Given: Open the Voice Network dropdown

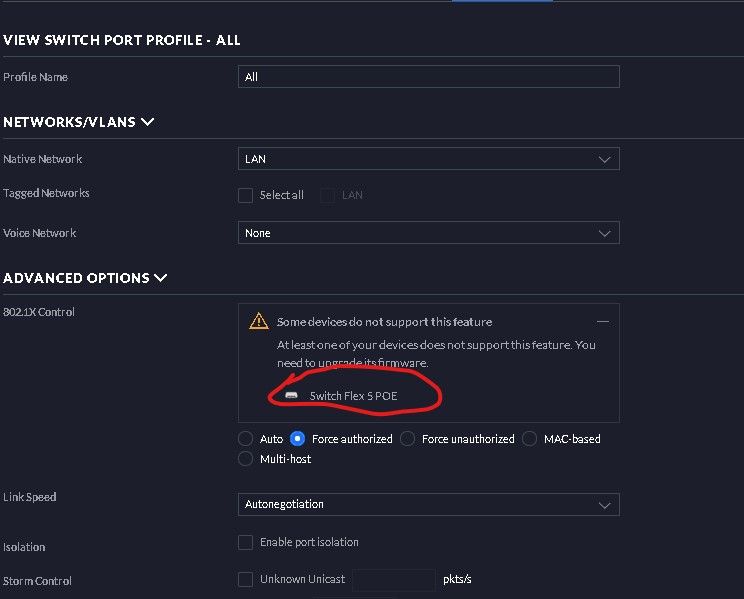Looking at the screenshot, I should (428, 233).
